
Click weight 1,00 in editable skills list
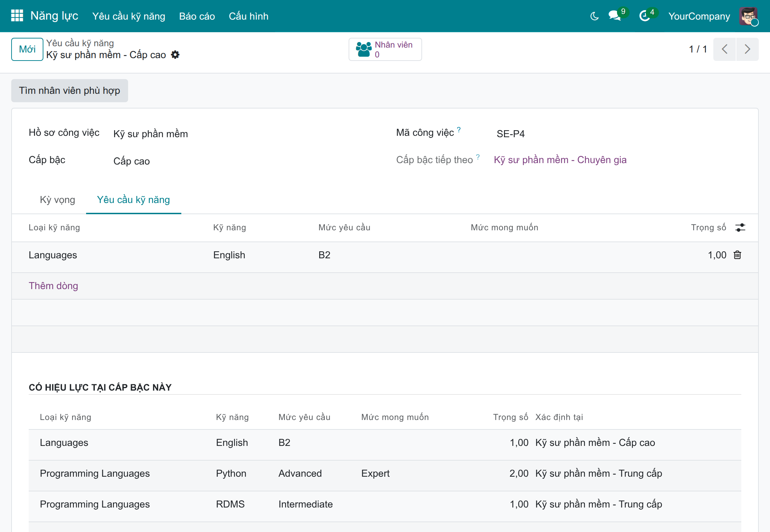pyautogui.click(x=717, y=255)
